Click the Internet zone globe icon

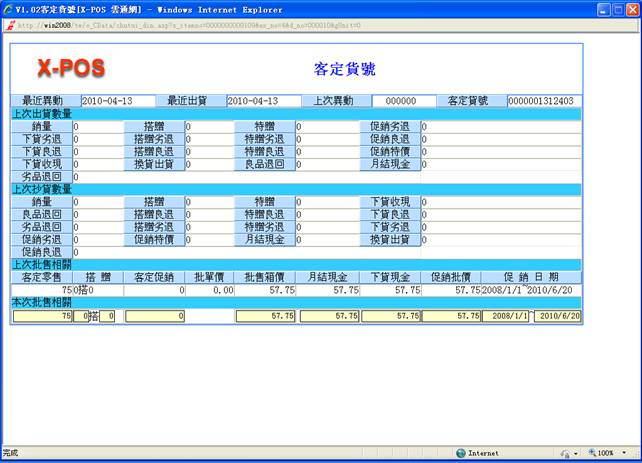461,453
